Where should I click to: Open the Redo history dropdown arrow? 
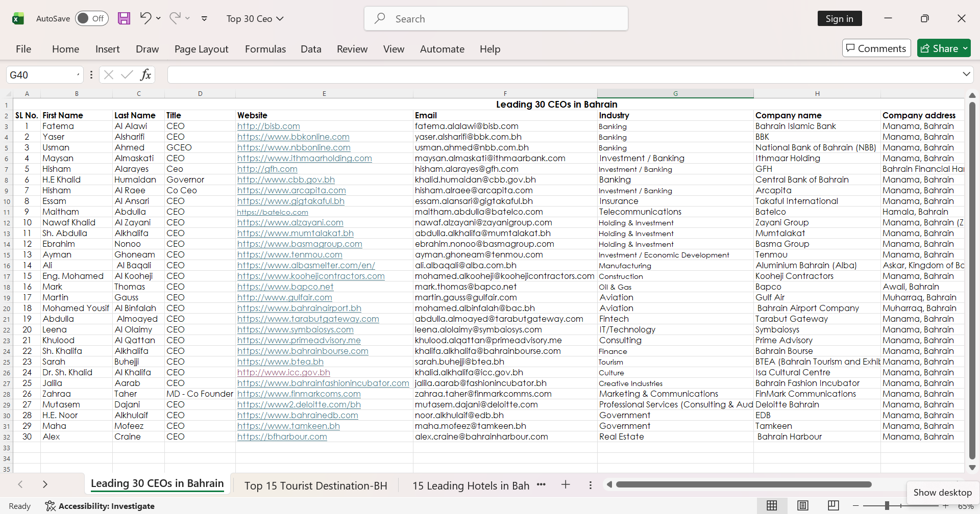[x=188, y=18]
